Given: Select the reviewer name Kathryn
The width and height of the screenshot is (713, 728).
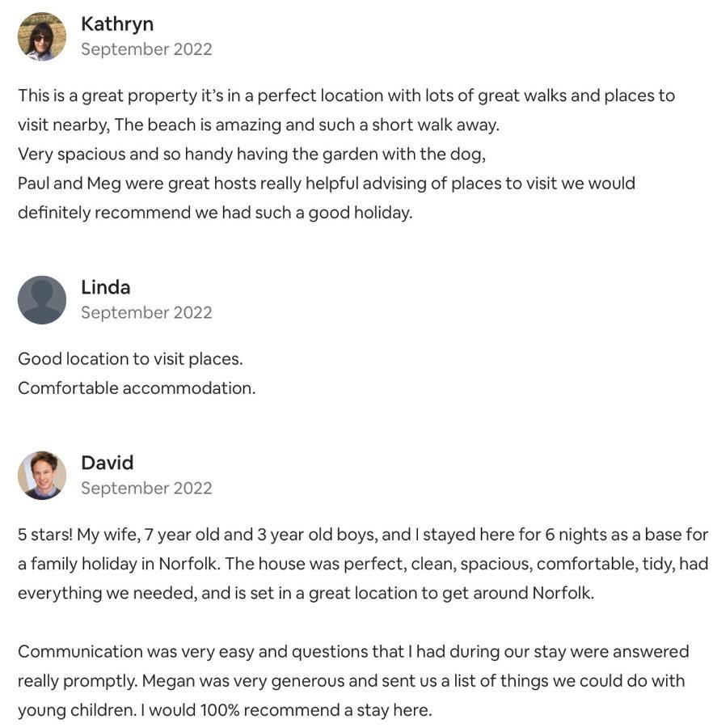Looking at the screenshot, I should (117, 24).
